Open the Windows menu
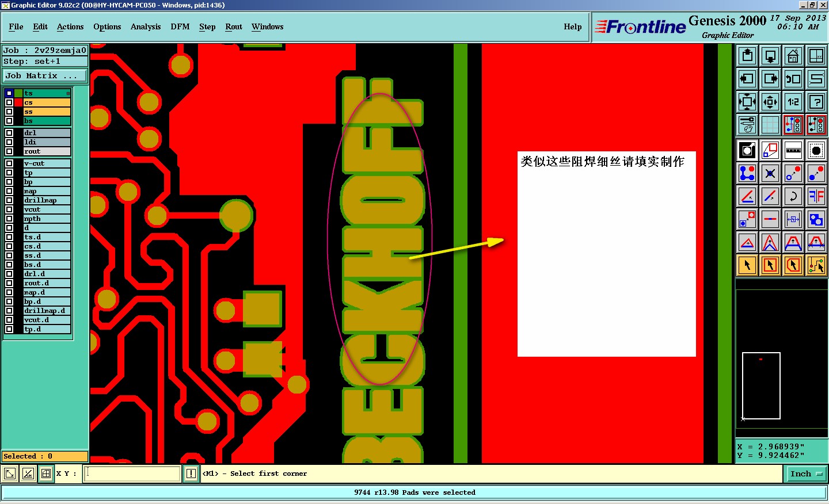 (268, 26)
